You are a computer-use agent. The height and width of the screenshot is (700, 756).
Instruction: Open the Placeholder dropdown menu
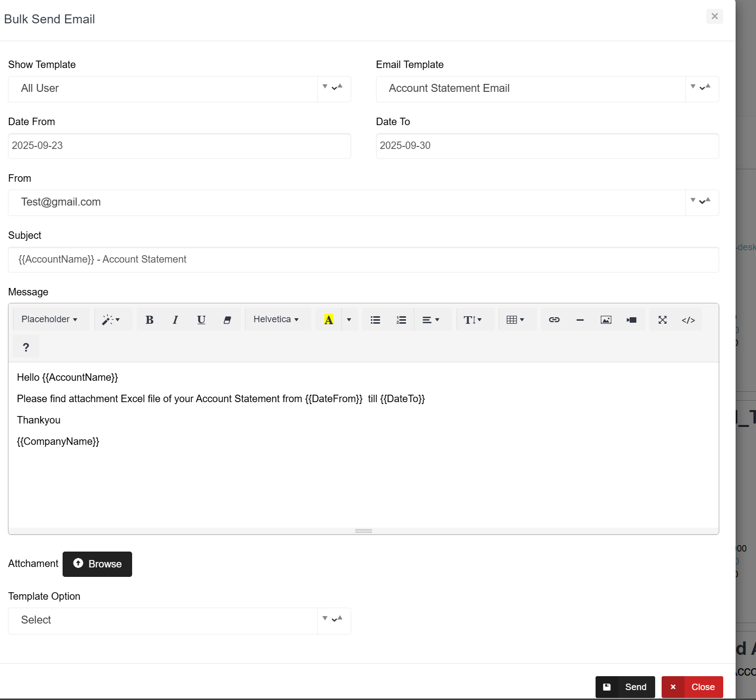(49, 320)
